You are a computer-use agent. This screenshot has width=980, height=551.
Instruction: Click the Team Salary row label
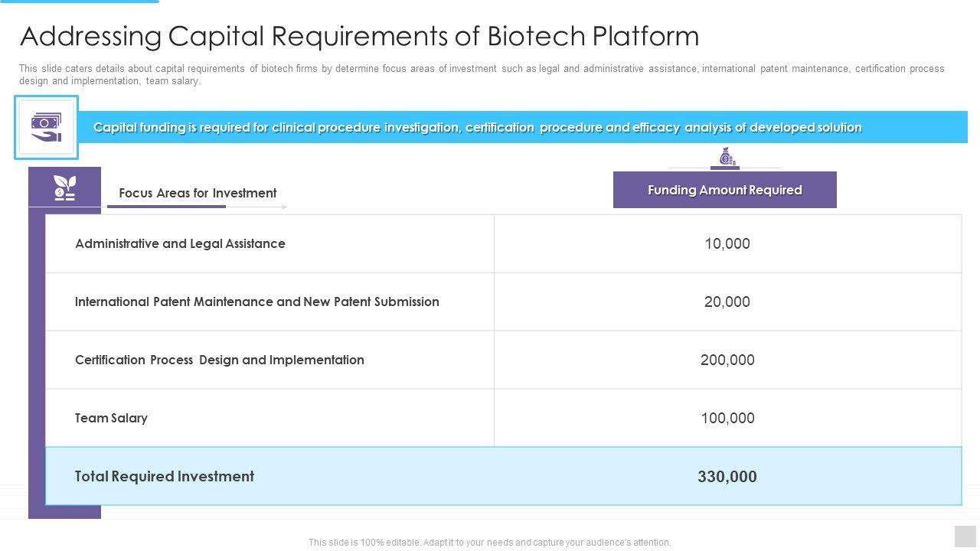click(111, 418)
